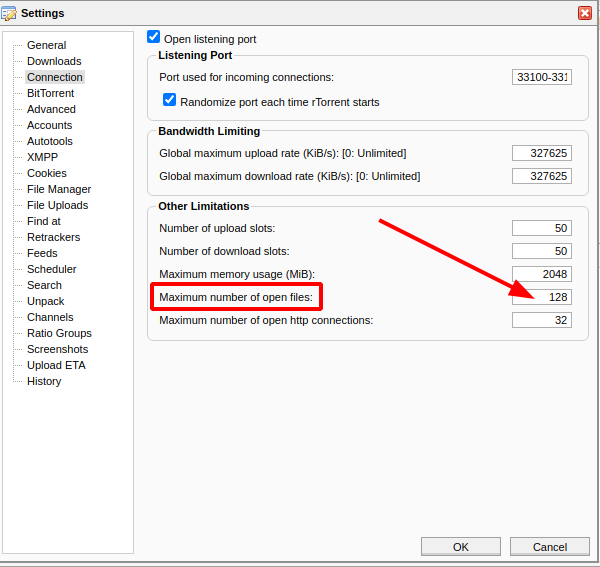Select Screenshots settings entry

58,349
